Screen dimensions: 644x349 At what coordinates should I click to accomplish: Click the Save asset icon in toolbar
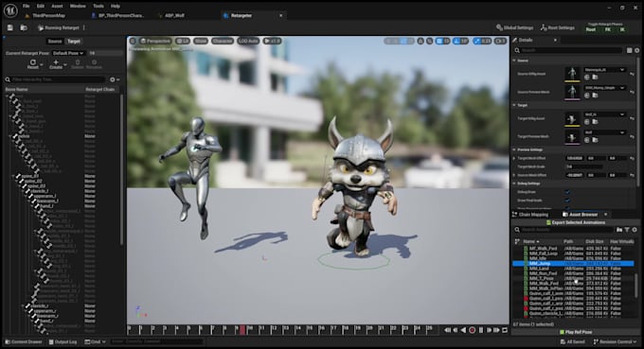click(9, 27)
